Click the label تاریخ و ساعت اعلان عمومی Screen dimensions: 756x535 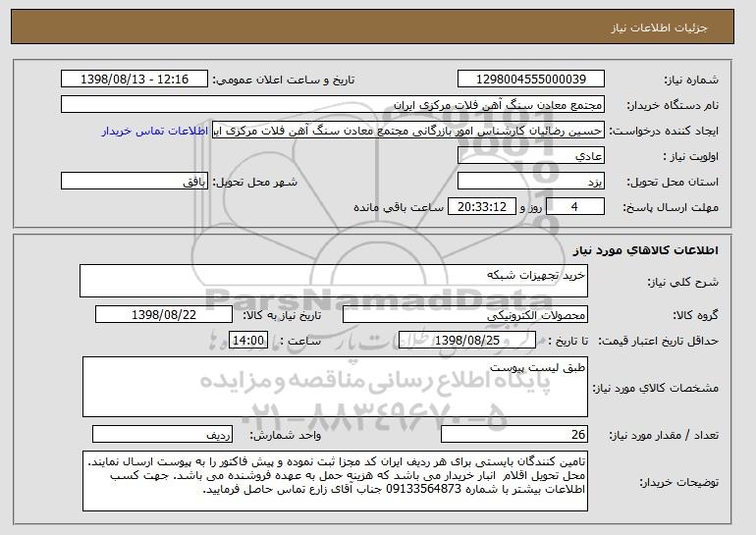click(284, 80)
